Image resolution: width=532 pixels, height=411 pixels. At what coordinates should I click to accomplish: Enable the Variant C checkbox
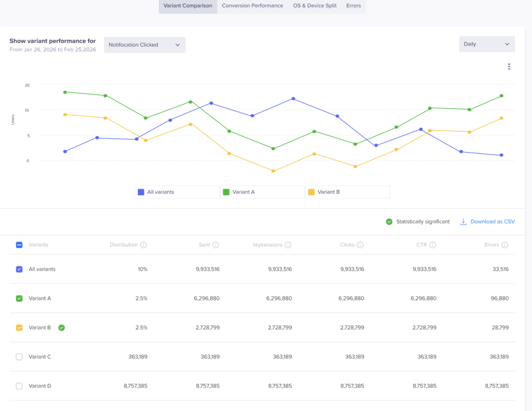point(19,357)
